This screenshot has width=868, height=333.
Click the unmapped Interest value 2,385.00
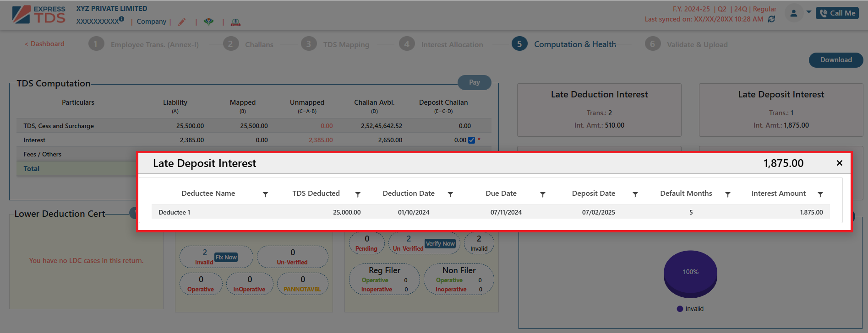coord(321,140)
